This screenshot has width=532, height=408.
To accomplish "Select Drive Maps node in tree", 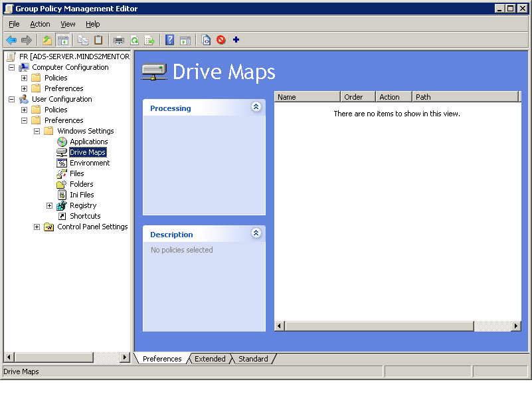I will [x=88, y=152].
